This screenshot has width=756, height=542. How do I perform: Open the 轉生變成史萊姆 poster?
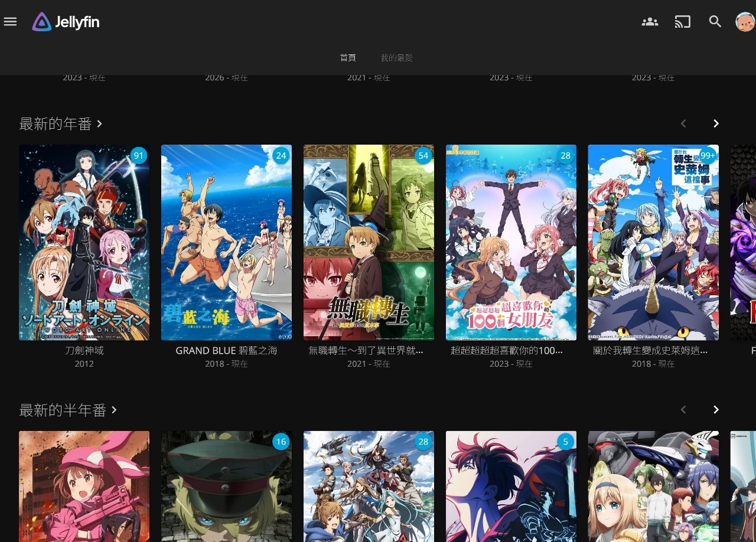[x=653, y=243]
